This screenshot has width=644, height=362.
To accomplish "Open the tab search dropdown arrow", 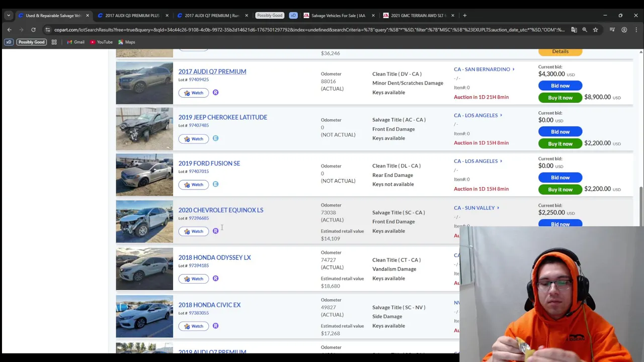I will (9, 16).
